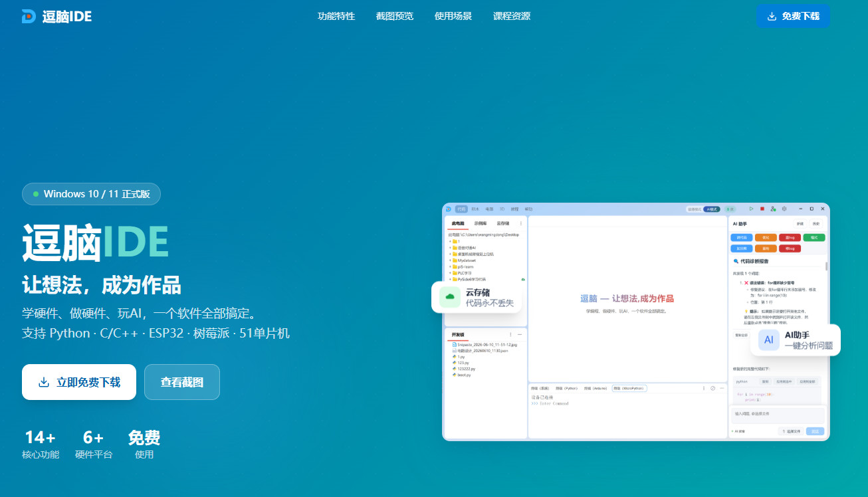Viewport: 868px width, 497px height.
Task: Click the blue send button in AI 助手
Action: (815, 431)
